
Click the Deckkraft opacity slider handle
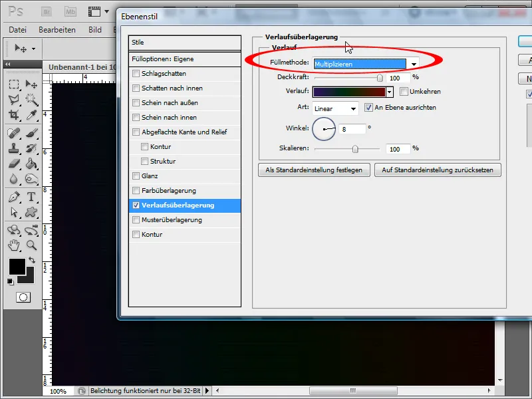click(x=380, y=78)
